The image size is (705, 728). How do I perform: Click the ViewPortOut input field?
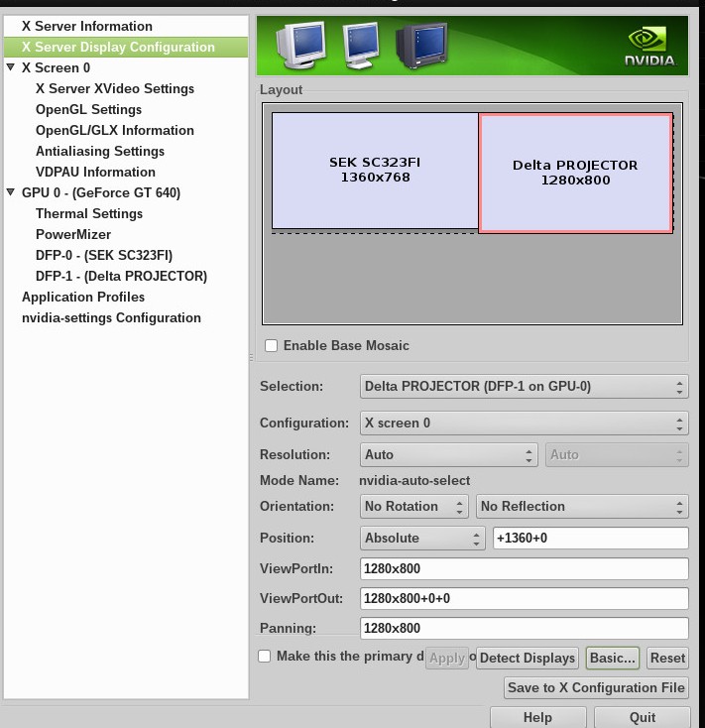coord(524,598)
